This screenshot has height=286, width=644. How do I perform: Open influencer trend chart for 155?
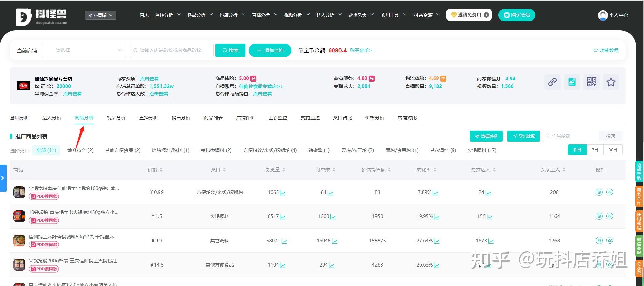[x=490, y=217]
